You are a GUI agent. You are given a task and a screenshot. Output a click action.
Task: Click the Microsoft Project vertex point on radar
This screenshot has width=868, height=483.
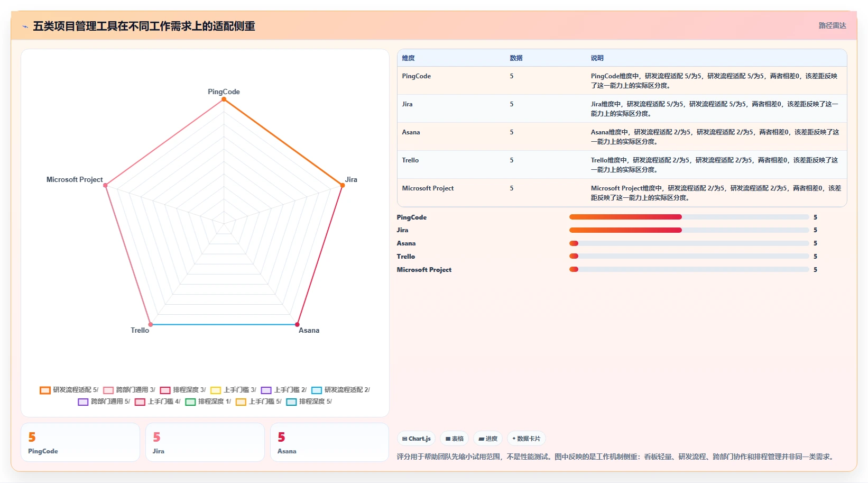(x=106, y=185)
